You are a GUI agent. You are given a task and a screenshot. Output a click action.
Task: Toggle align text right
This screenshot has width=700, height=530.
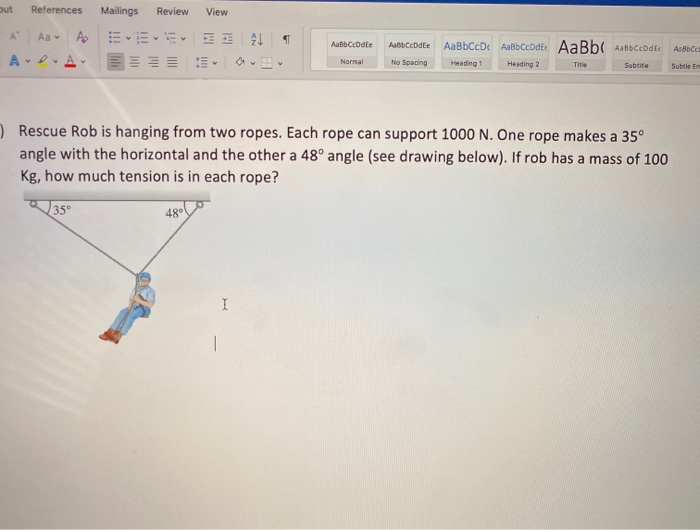pos(153,62)
